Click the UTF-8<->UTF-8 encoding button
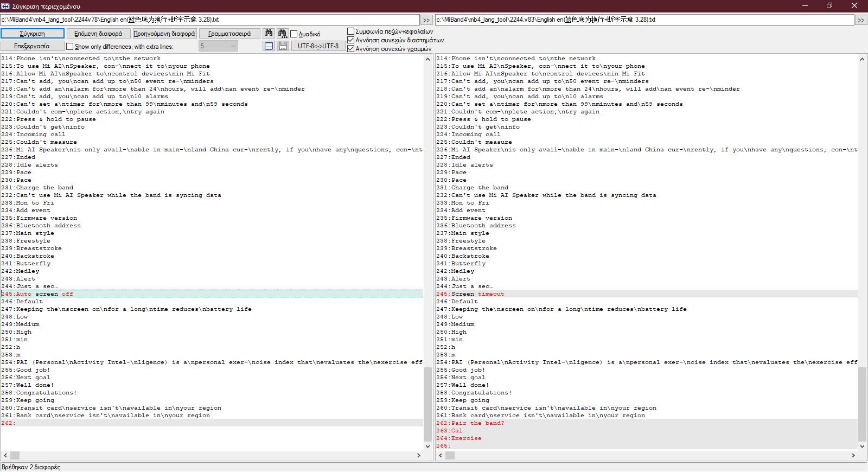868x472 pixels. click(318, 46)
